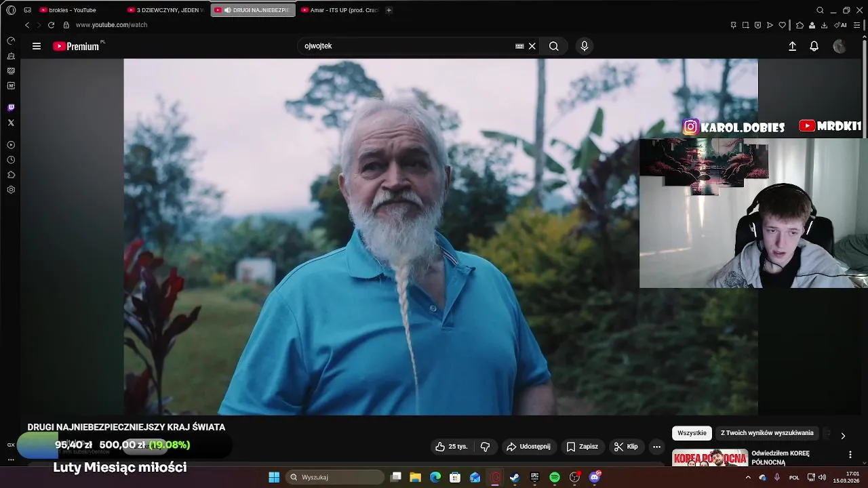Click the address bar URL youtube.com/watch
The height and width of the screenshot is (488, 868).
click(111, 25)
